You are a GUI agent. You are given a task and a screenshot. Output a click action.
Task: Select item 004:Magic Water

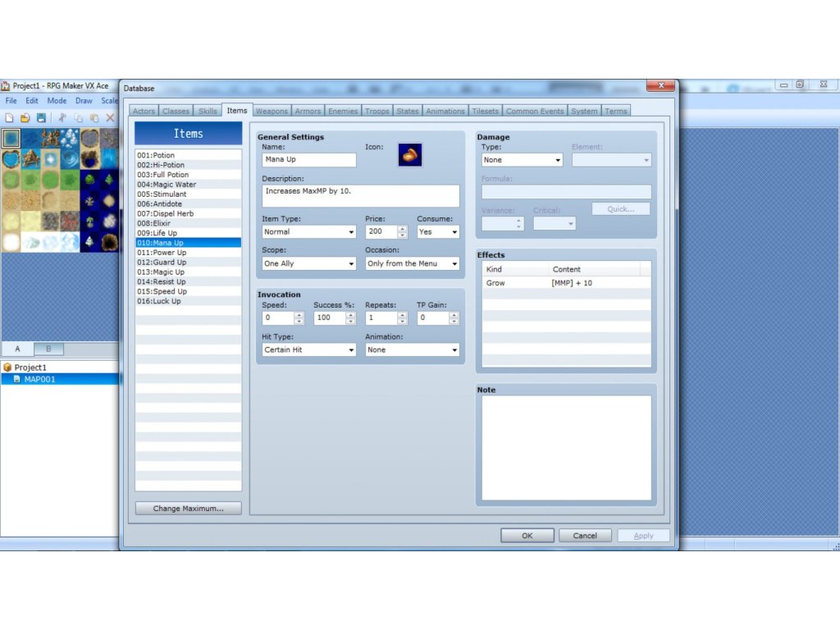(x=188, y=185)
